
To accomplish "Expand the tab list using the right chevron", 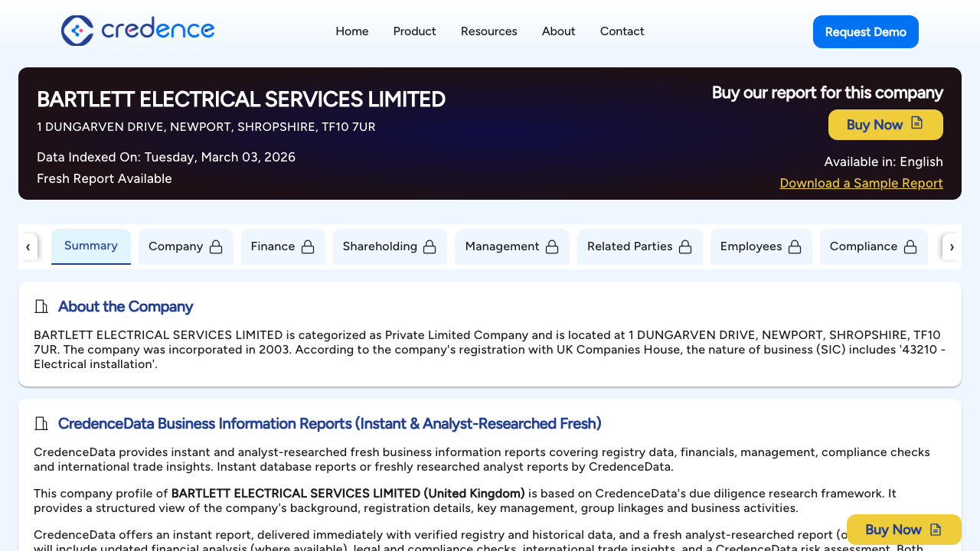I will [952, 246].
